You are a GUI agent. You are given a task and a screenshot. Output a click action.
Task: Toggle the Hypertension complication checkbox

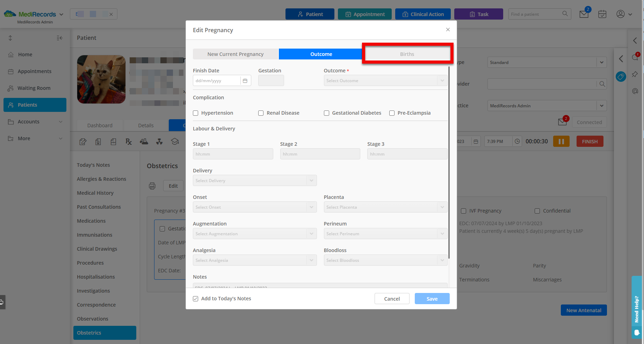[195, 113]
